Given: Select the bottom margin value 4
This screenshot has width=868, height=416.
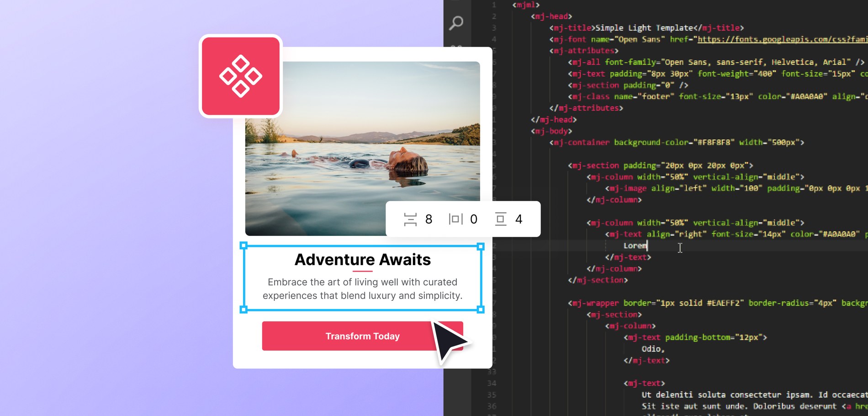Looking at the screenshot, I should [x=519, y=219].
